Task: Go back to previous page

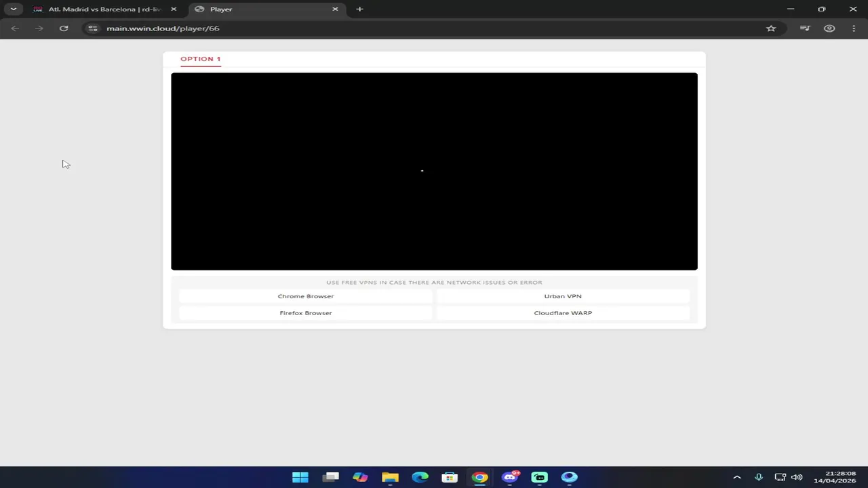Action: click(15, 28)
